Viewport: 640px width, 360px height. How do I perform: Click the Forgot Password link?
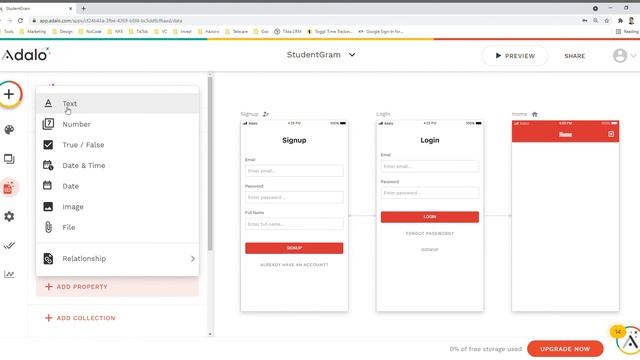(430, 233)
